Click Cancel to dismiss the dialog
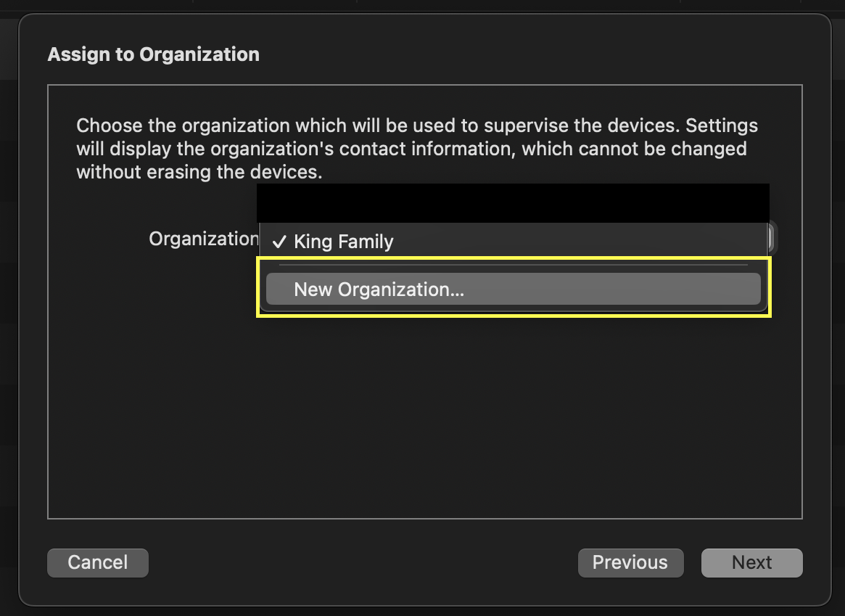Viewport: 845px width, 616px height. (97, 562)
